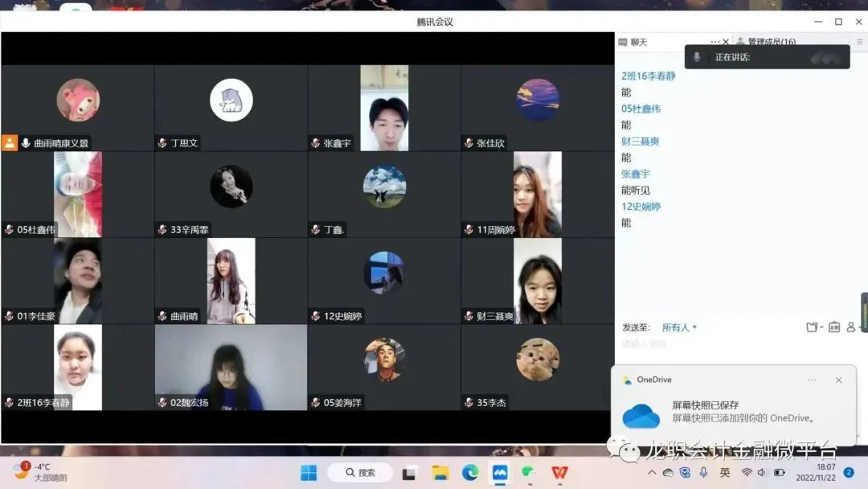Open Microsoft Edge from the taskbar
The width and height of the screenshot is (868, 489).
[x=470, y=472]
